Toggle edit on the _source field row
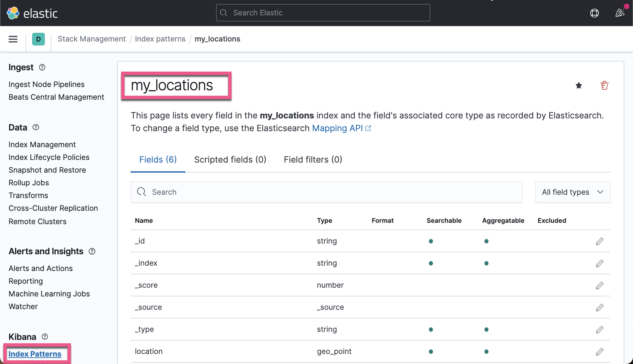 click(600, 307)
